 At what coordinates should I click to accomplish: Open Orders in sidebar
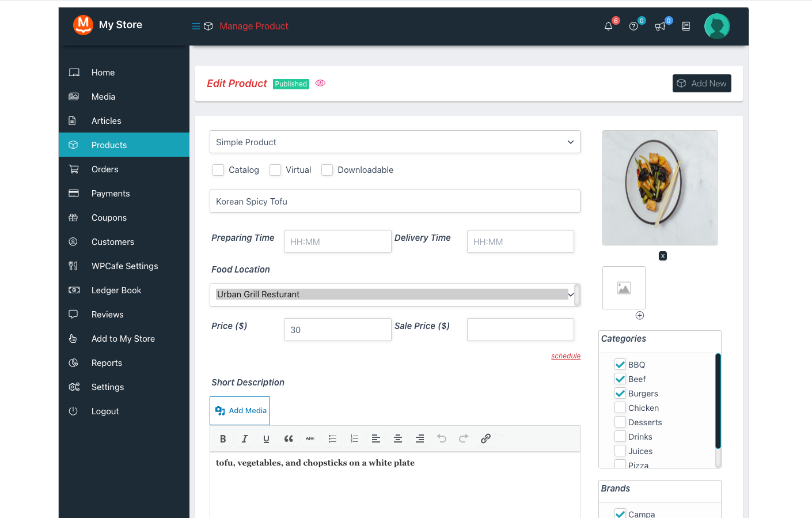click(124, 169)
